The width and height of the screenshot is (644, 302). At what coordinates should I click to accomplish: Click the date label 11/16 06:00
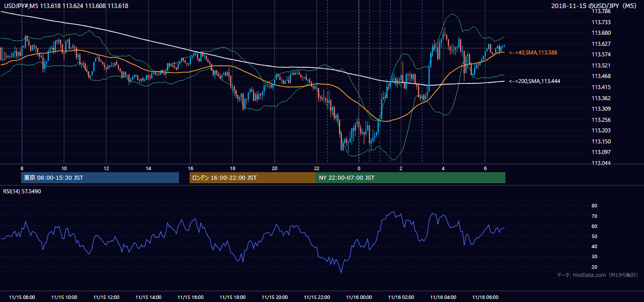[485, 297]
